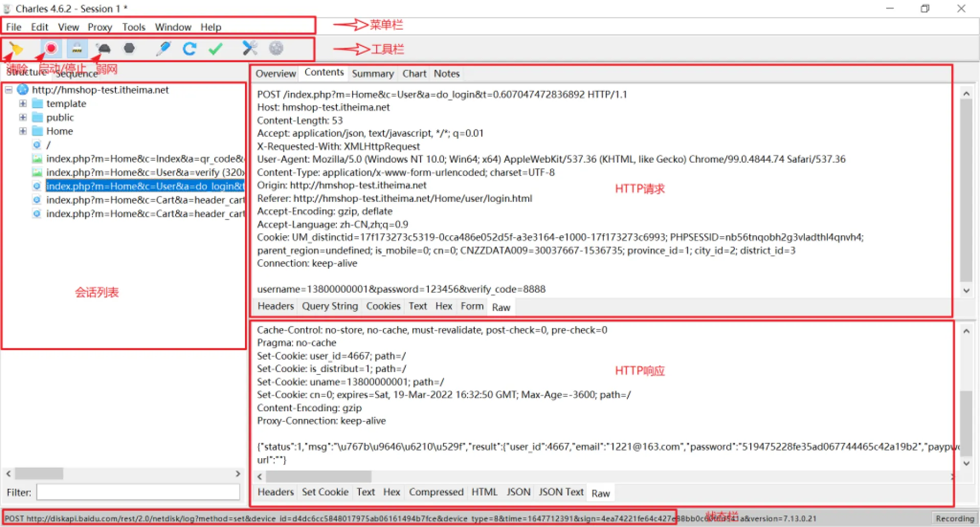Screen dimensions: 980x527
Task: Expand the template folder
Action: (x=23, y=104)
